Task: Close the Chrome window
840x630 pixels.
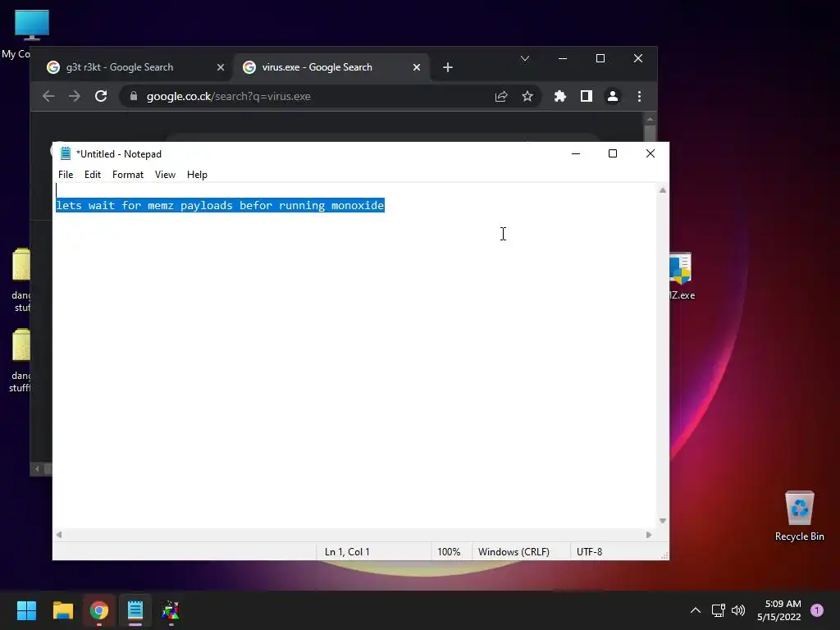Action: pyautogui.click(x=638, y=58)
